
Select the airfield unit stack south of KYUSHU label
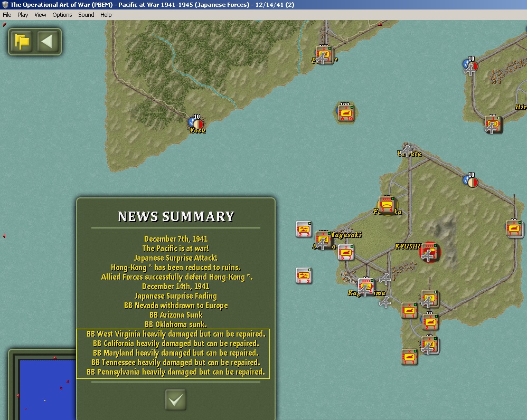429,299
